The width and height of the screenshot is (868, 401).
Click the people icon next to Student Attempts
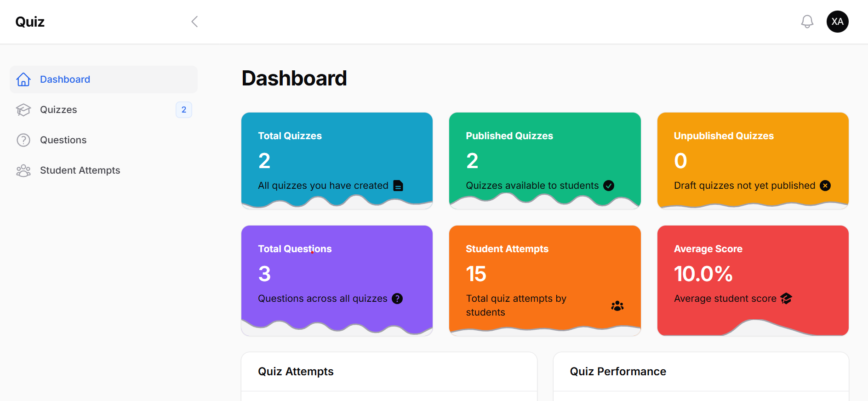pyautogui.click(x=23, y=170)
